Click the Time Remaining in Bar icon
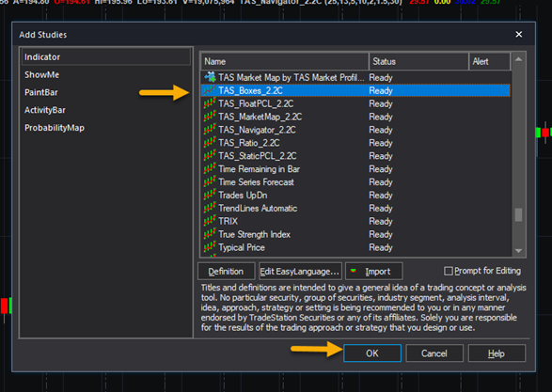This screenshot has height=392, width=552. (210, 168)
